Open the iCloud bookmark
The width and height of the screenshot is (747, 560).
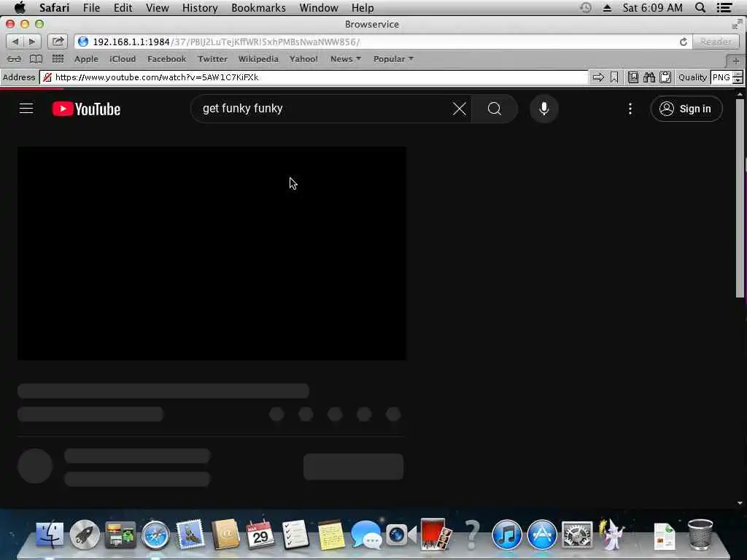[x=123, y=59]
